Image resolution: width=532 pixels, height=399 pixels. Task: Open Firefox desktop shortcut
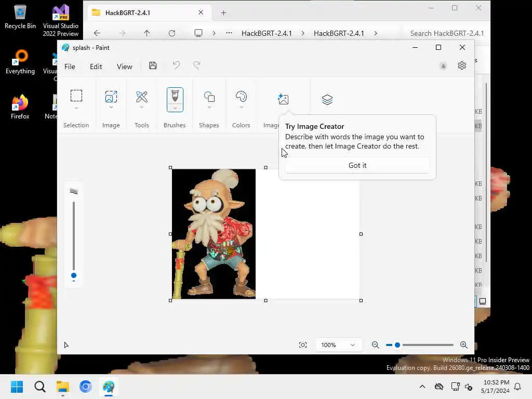(20, 107)
